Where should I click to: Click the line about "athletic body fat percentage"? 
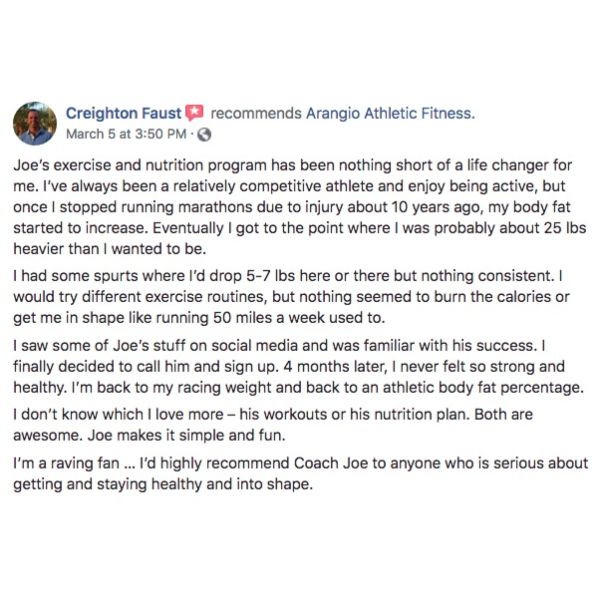click(x=298, y=388)
